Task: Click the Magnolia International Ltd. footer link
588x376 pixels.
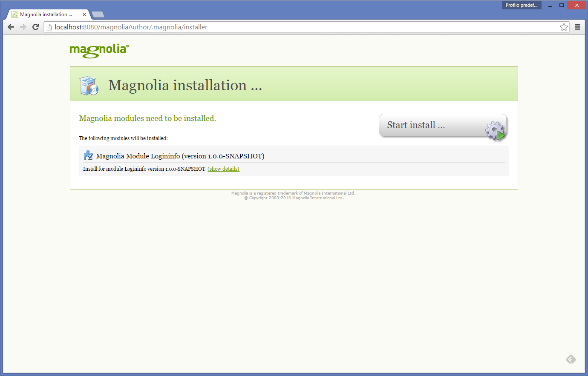Action: point(318,198)
